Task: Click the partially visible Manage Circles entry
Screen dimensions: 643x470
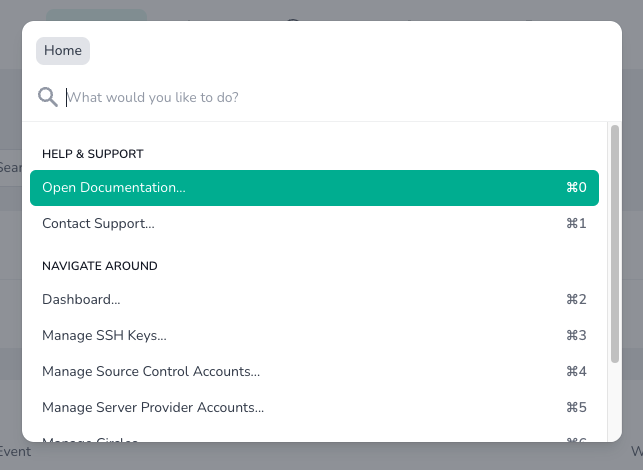Action: click(x=90, y=438)
